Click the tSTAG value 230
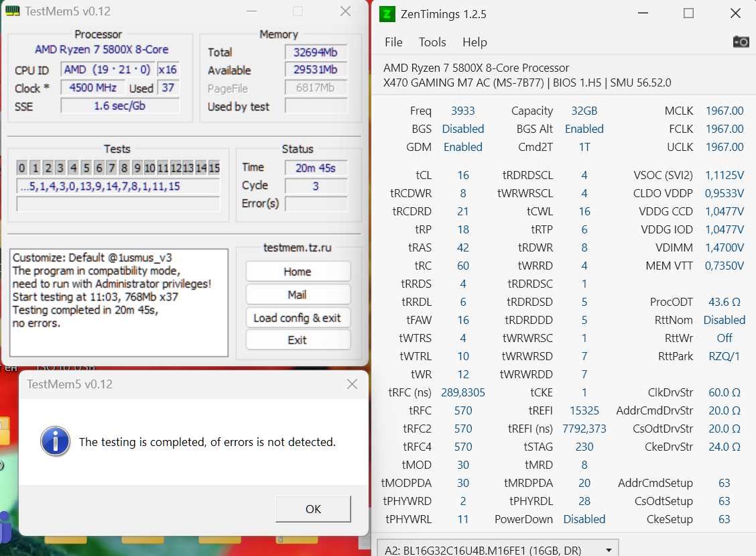The image size is (756, 556). [584, 447]
